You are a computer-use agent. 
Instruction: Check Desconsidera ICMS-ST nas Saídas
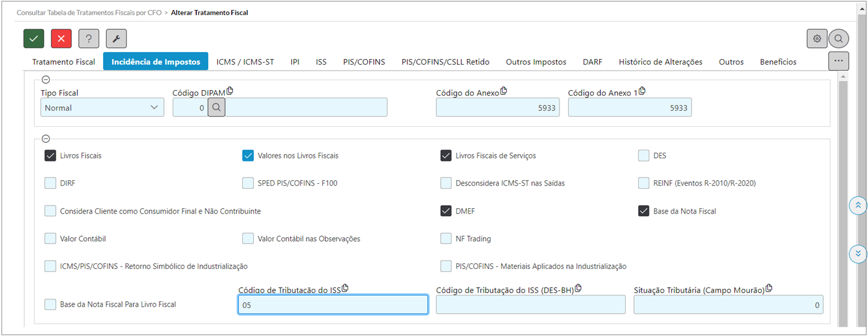(x=446, y=183)
